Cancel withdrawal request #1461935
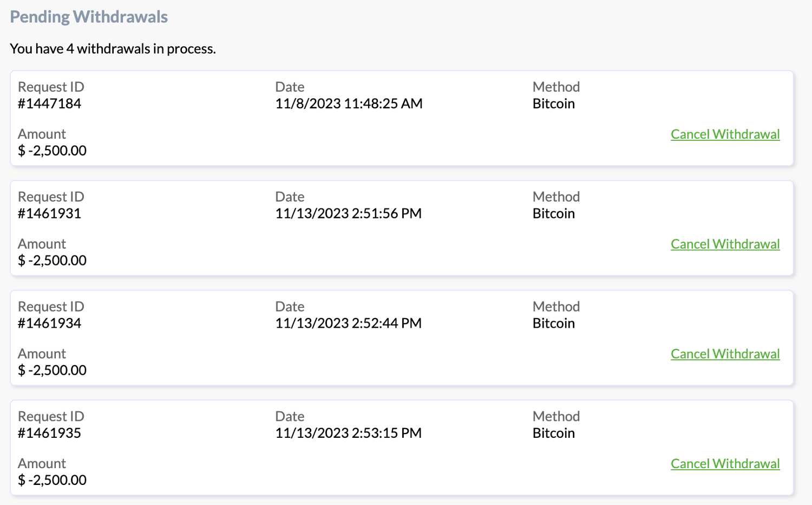This screenshot has height=505, width=812. [x=725, y=464]
